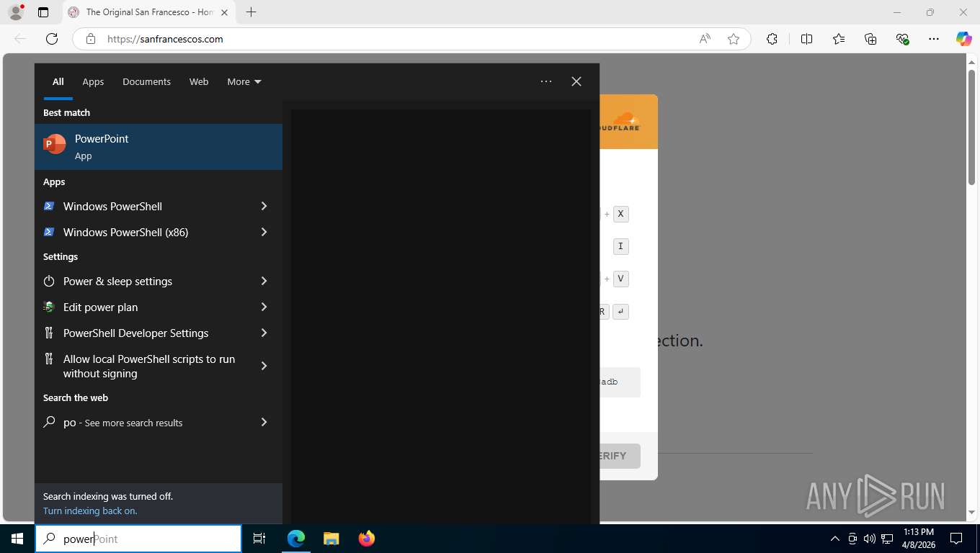Expand Power & sleep settings arrow
The width and height of the screenshot is (980, 553).
click(x=264, y=281)
